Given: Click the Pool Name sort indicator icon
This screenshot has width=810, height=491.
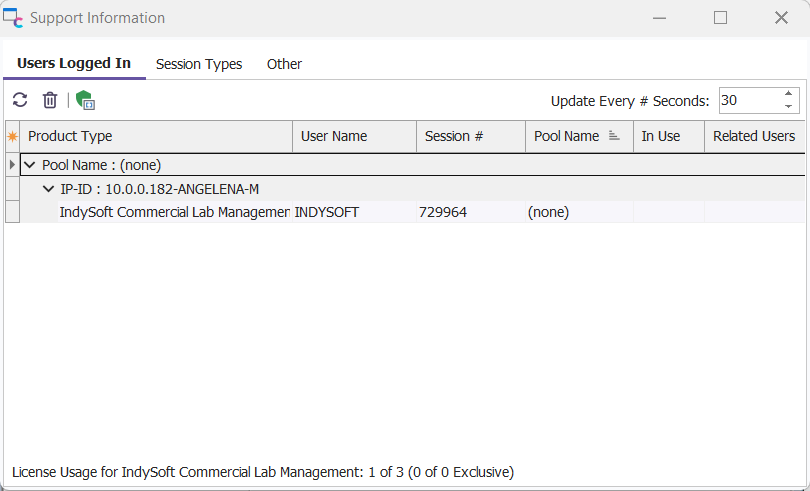Looking at the screenshot, I should pyautogui.click(x=615, y=136).
